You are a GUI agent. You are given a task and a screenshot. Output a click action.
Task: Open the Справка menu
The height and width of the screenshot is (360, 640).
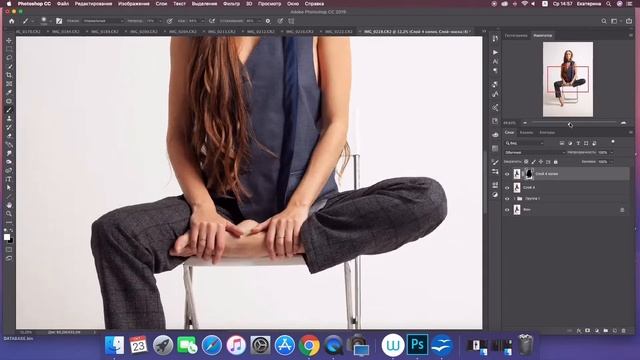coord(314,4)
